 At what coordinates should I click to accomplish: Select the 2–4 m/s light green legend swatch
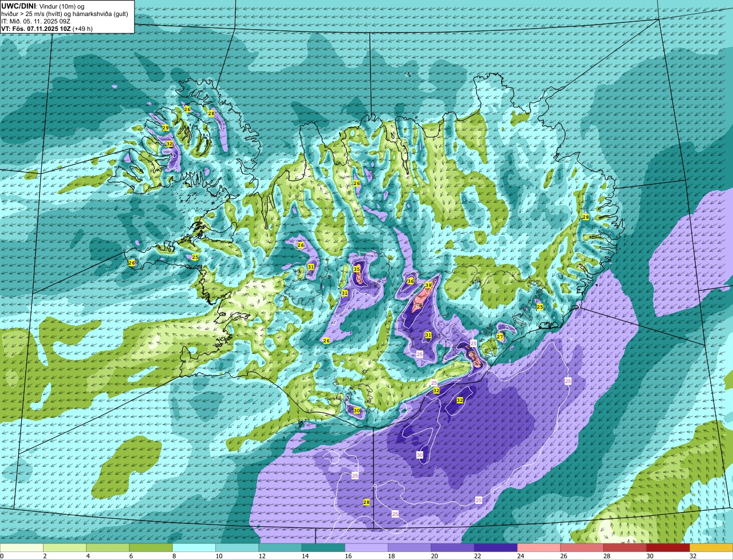(65, 547)
